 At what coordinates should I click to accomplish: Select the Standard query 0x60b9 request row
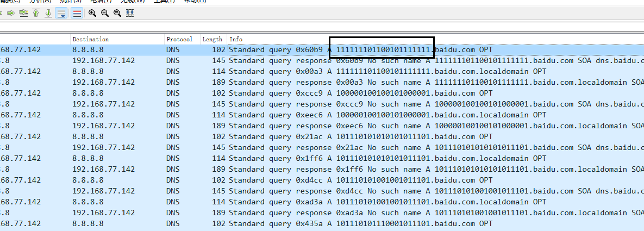pos(322,50)
